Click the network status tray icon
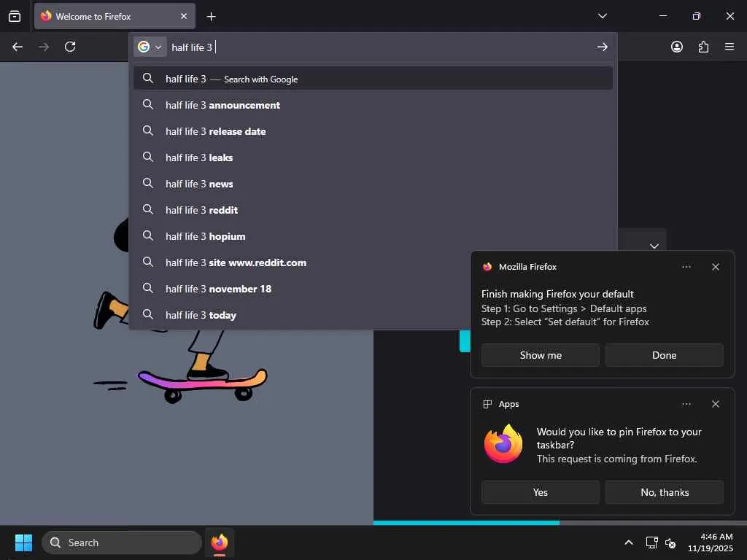Viewport: 747px width, 560px height. 651,542
